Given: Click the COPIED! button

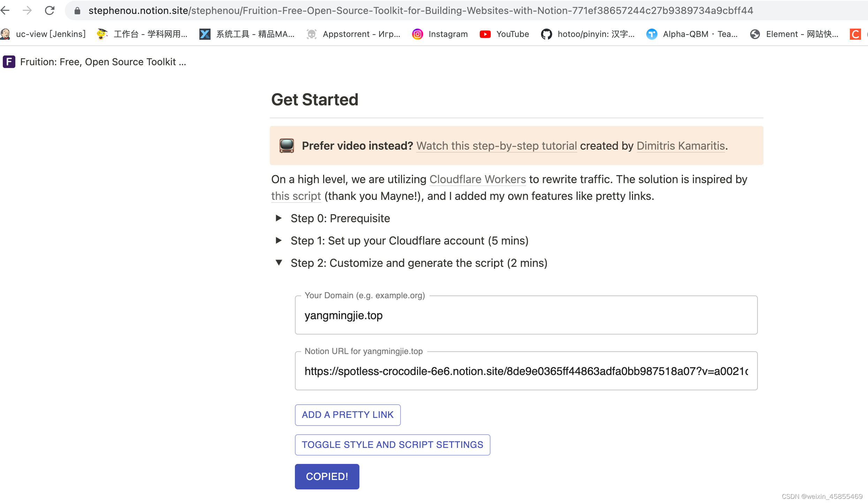Looking at the screenshot, I should (327, 476).
